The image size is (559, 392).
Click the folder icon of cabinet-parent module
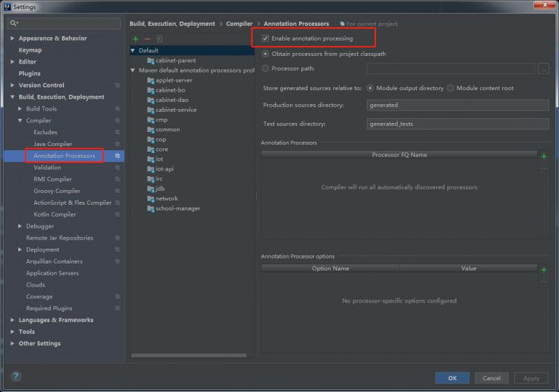click(x=151, y=61)
